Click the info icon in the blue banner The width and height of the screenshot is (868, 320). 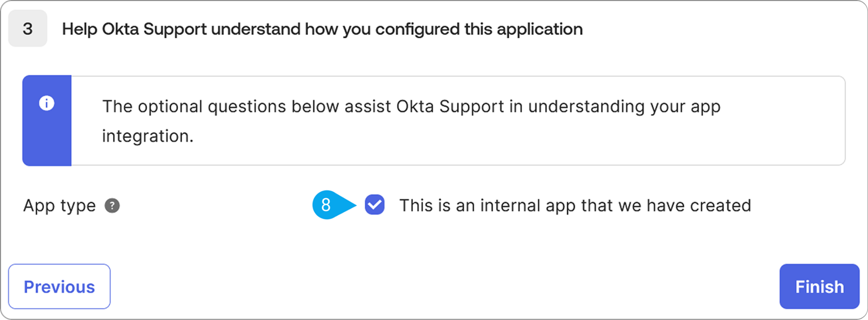[47, 103]
